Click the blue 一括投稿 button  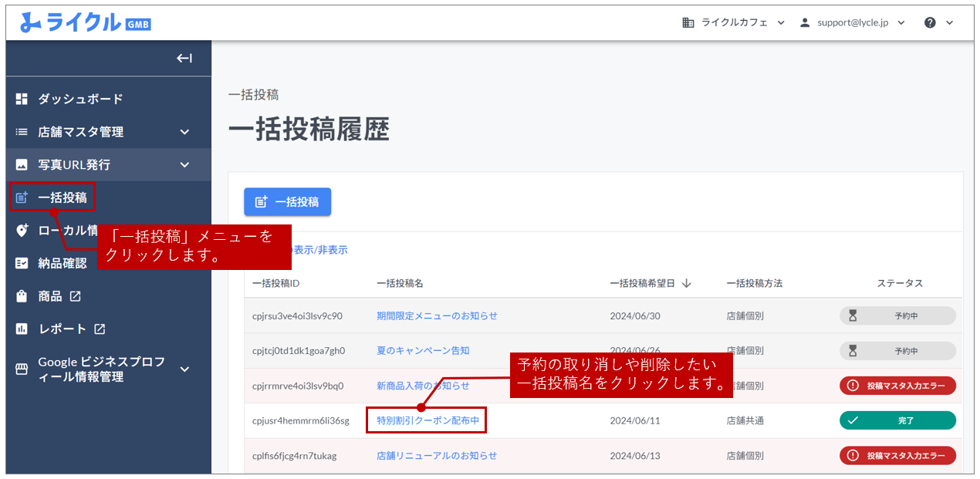pos(288,202)
